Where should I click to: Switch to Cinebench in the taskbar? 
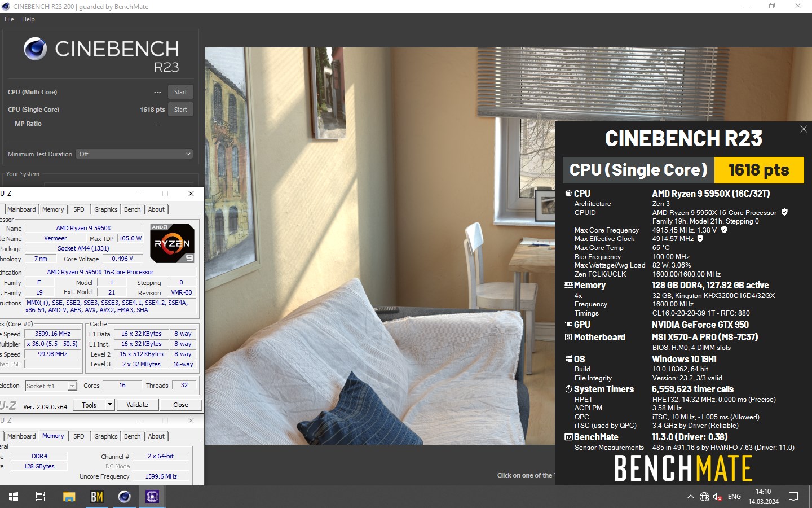pos(124,497)
